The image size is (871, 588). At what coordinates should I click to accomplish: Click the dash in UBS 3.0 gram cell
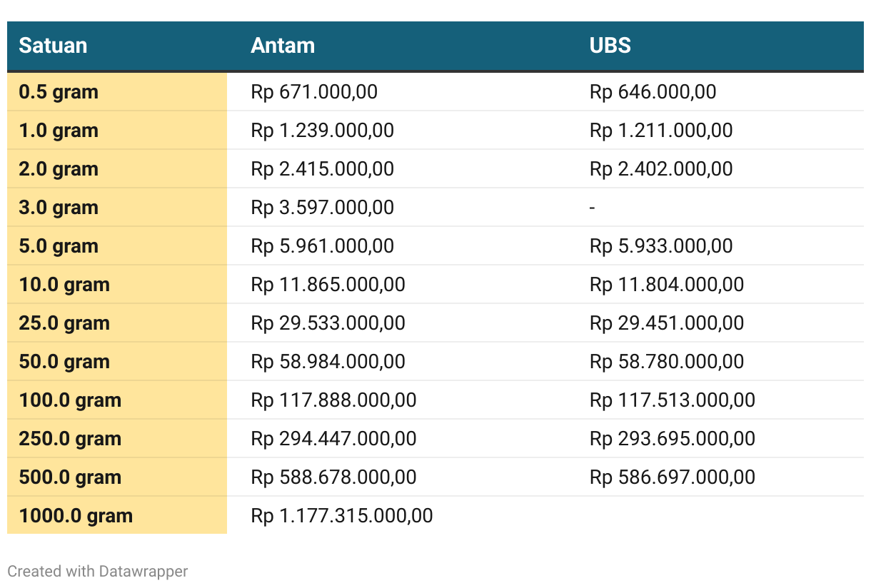(x=593, y=208)
